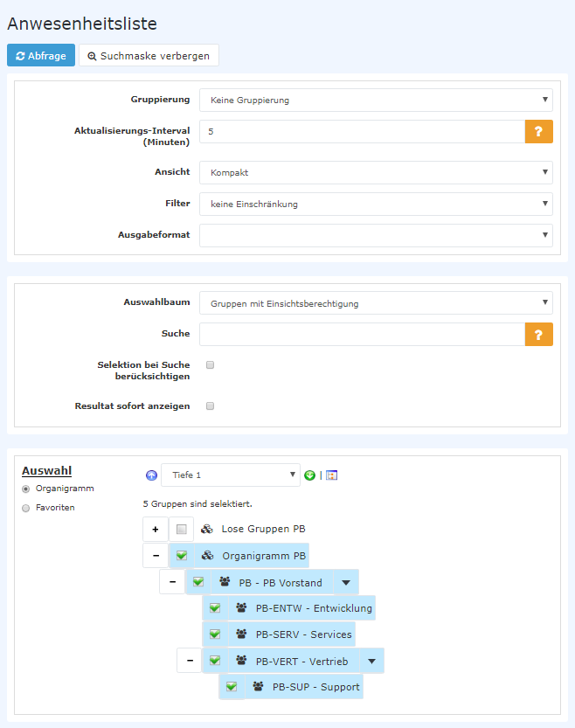Click the organigram view icon after Tiefe
Screen dimensions: 575x728
tap(331, 475)
